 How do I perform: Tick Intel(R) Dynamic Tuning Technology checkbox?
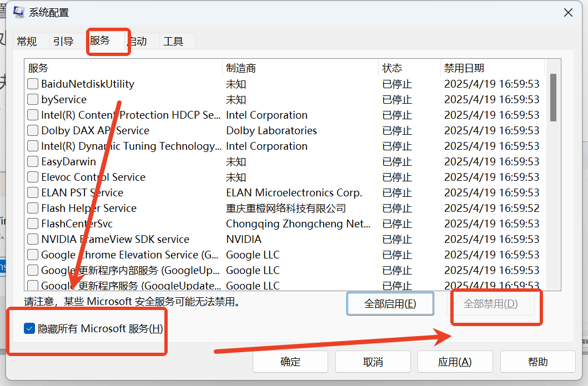(x=33, y=146)
